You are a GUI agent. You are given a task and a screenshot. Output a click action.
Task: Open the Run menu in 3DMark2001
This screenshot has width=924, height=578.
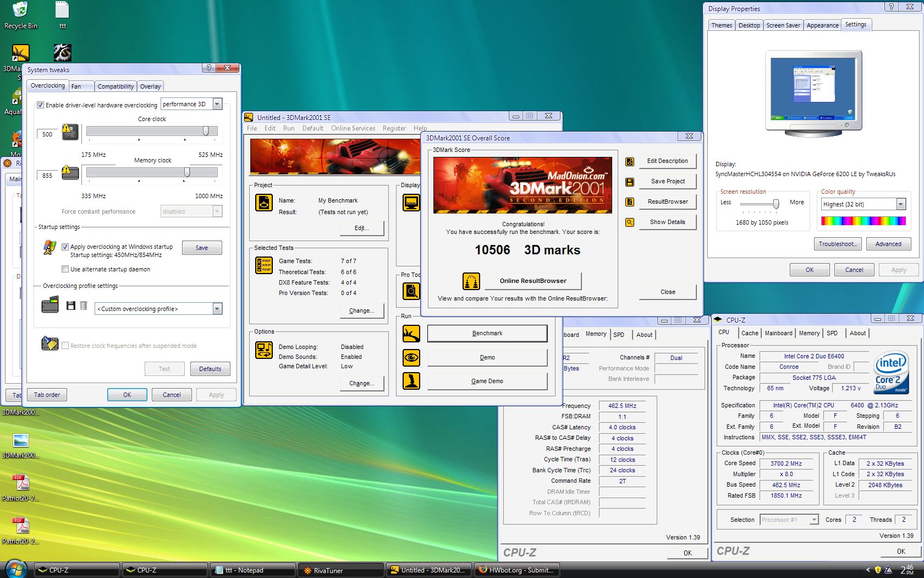pos(289,128)
